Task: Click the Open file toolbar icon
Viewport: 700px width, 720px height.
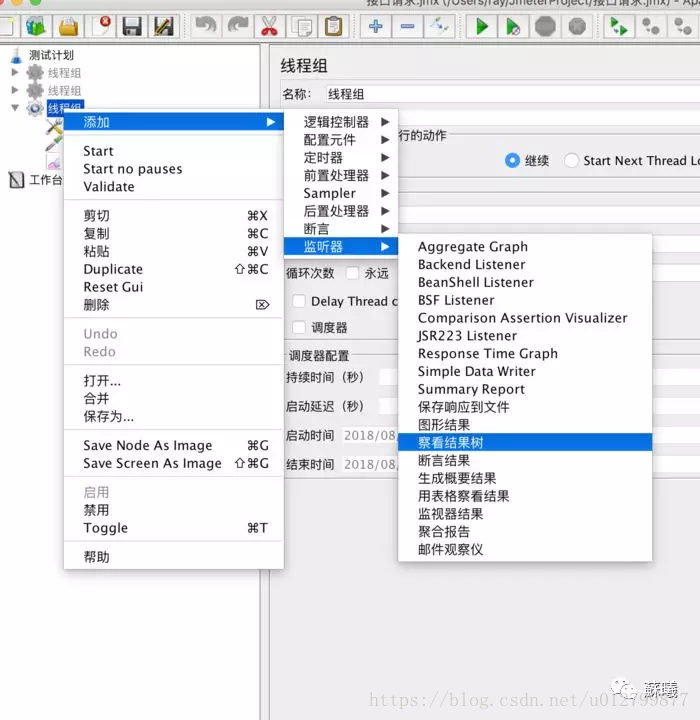Action: tap(68, 27)
